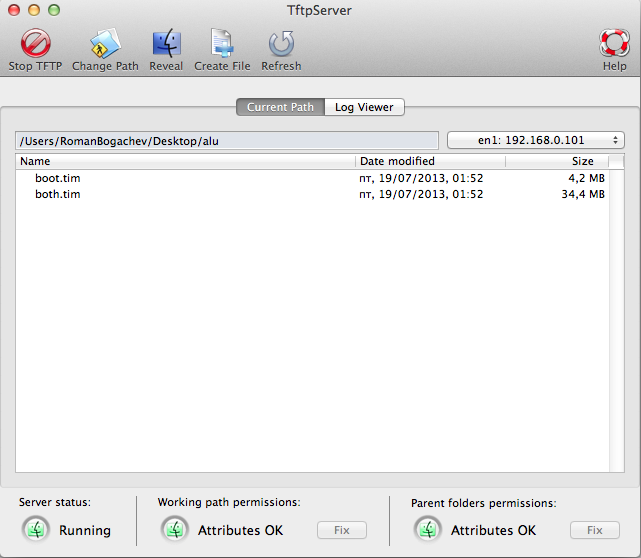Click the path field /Users/RomanBogachev/Desktop/alu
This screenshot has height=558, width=641.
[x=227, y=141]
